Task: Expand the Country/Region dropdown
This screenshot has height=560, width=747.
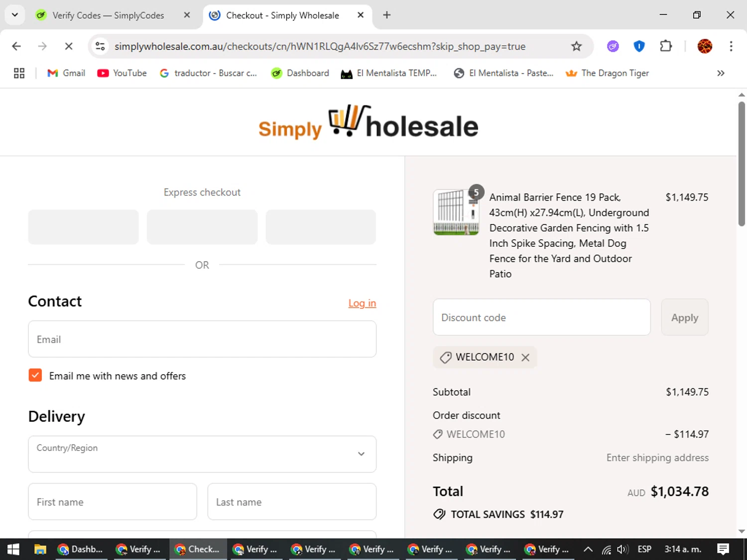Action: point(202,454)
